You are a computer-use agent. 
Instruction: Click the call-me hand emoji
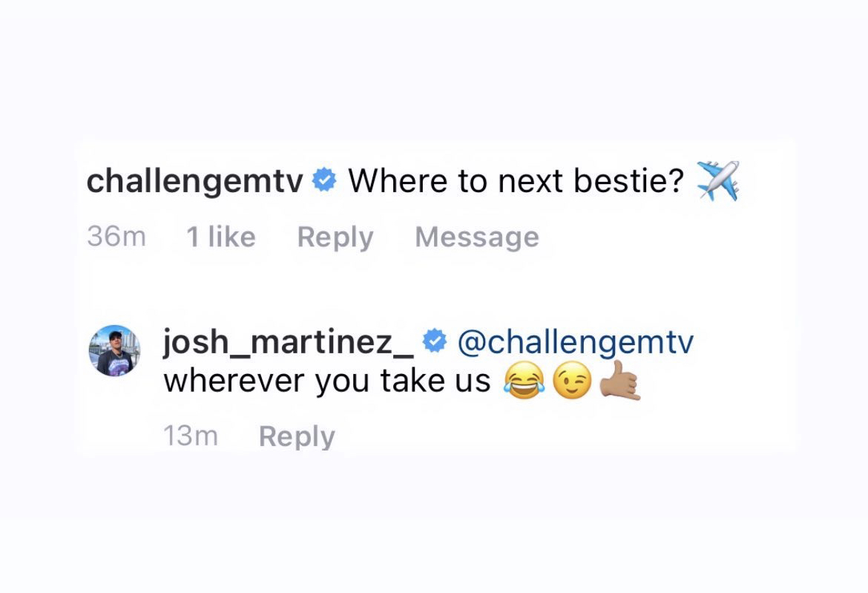coord(620,380)
